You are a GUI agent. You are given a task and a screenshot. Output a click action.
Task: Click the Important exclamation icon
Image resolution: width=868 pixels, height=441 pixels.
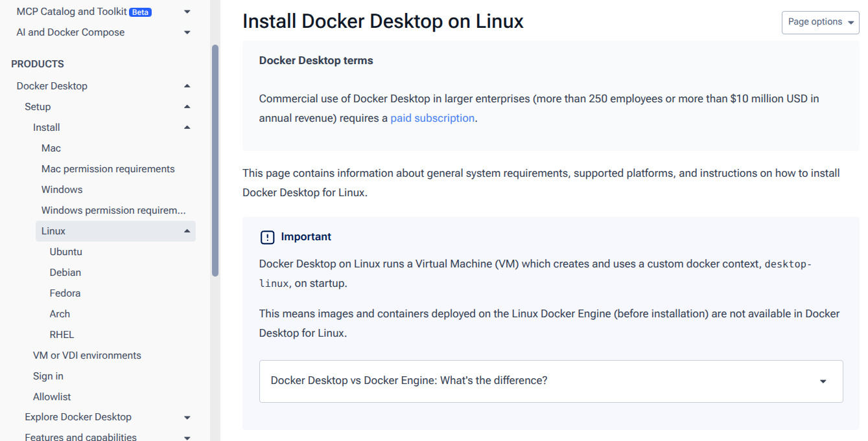pos(267,237)
